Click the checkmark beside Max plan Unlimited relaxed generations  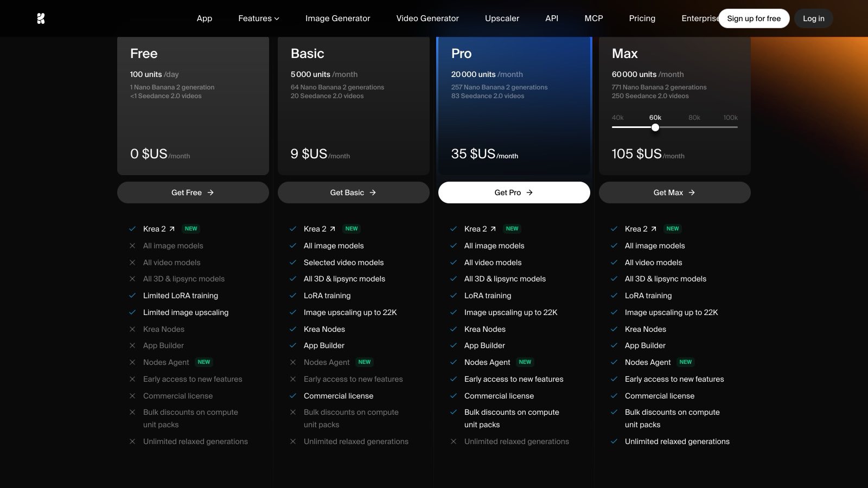point(614,441)
